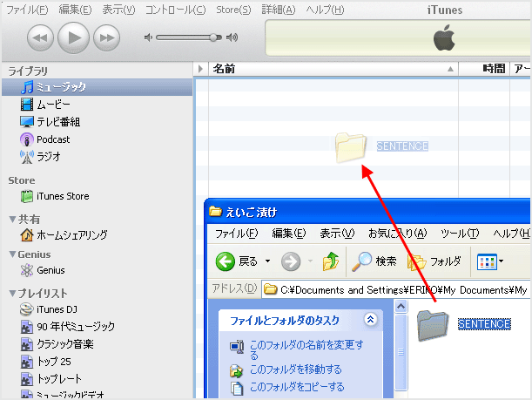Collapse ファイルとフォルダのタスク panel
Image resolution: width=532 pixels, height=400 pixels.
[x=371, y=319]
